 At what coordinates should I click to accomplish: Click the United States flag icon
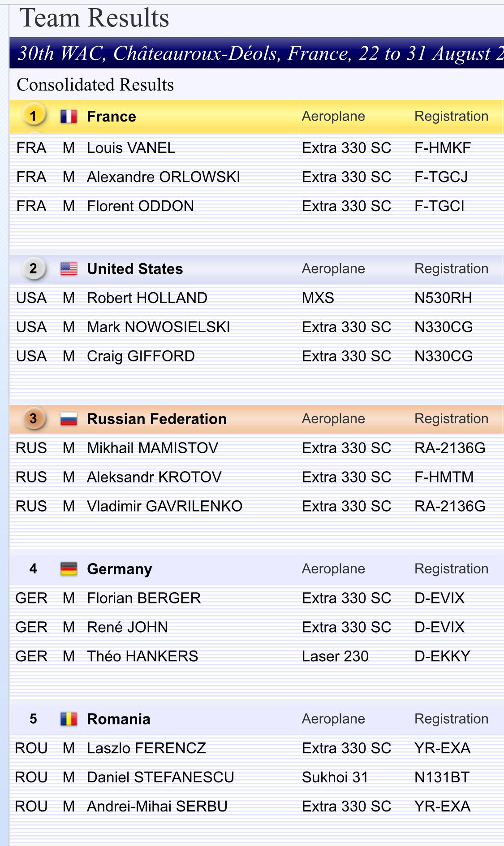point(69,269)
